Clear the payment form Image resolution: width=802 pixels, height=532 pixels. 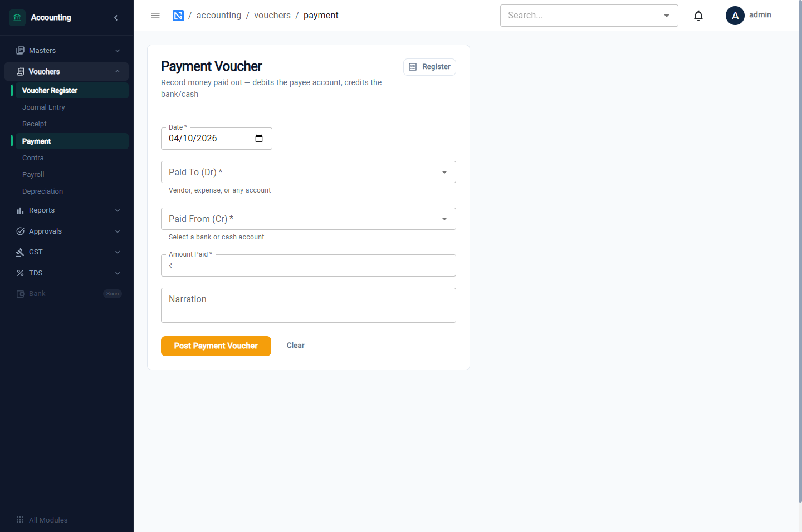296,346
